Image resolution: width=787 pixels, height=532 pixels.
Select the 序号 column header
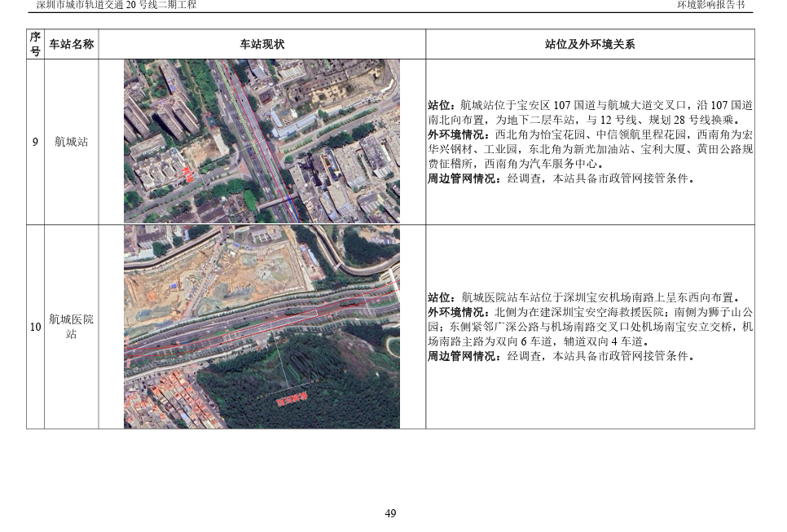35,44
